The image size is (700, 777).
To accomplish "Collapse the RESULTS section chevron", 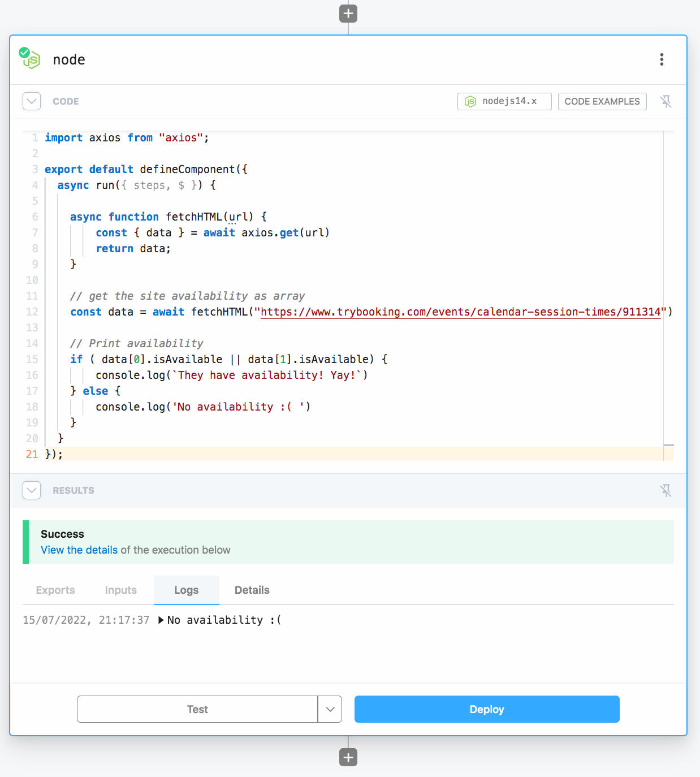I will 32,490.
